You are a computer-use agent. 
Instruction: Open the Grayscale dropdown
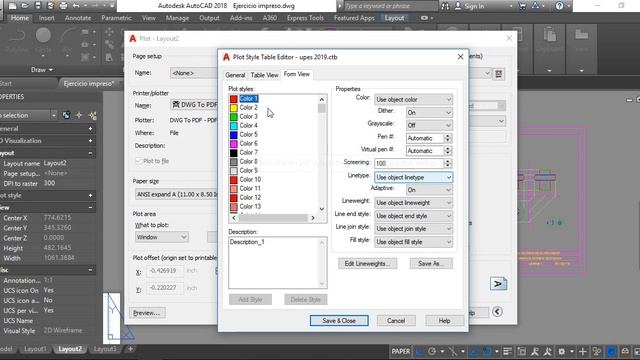tap(429, 125)
